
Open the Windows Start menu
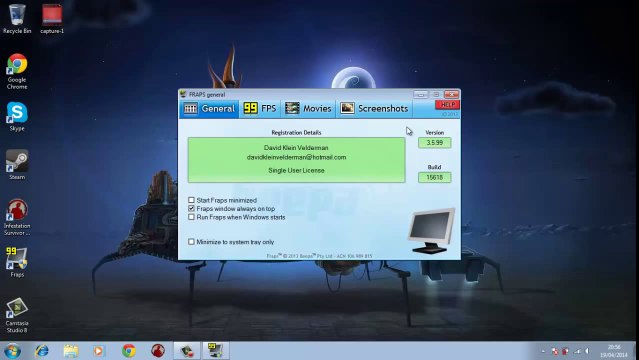(x=12, y=351)
